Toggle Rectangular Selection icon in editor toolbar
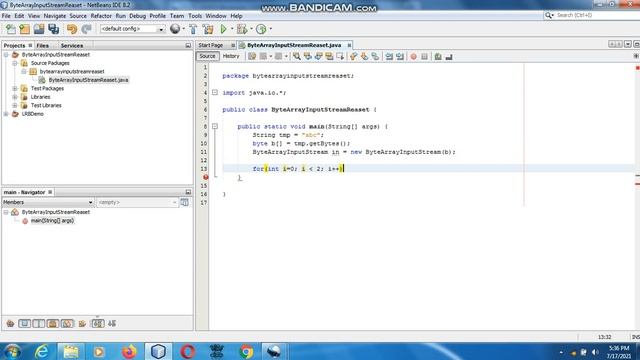Screen dimensions: 640x360 (x=340, y=56)
